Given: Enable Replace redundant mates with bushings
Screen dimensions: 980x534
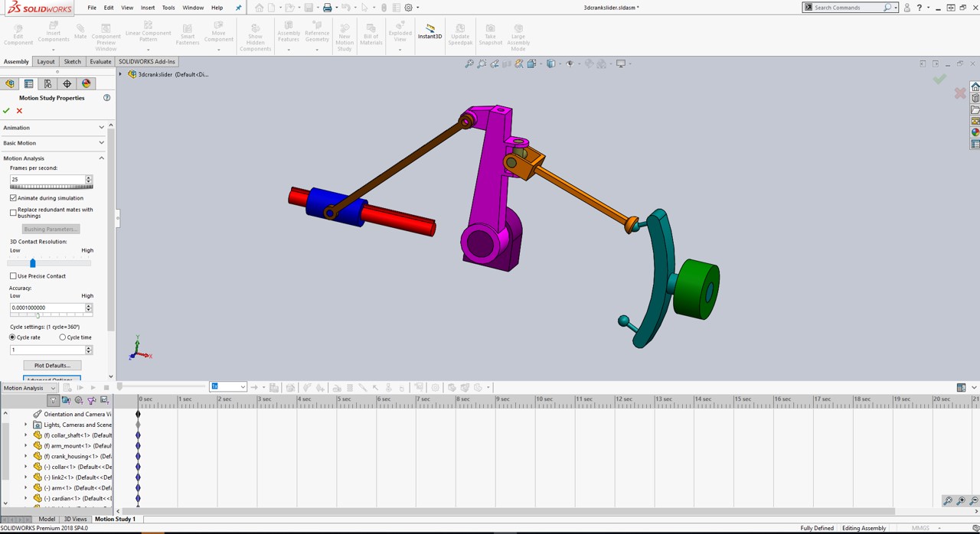Looking at the screenshot, I should tap(13, 213).
